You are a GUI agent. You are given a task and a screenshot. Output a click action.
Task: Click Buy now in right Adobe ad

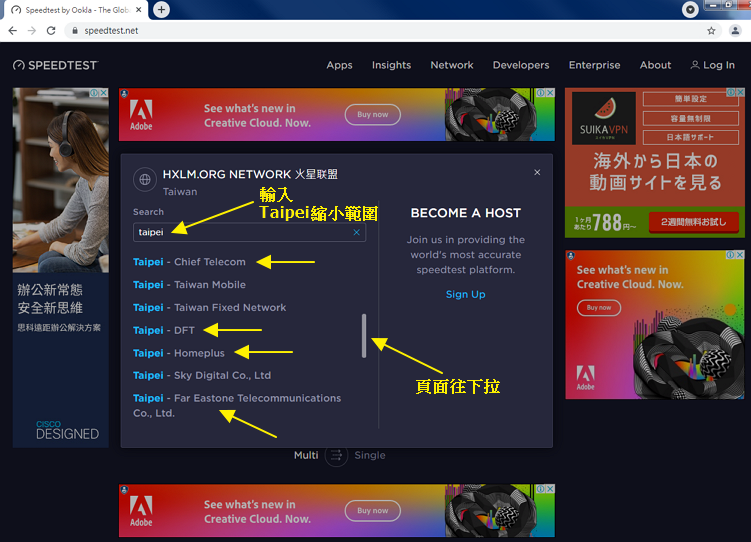[599, 307]
